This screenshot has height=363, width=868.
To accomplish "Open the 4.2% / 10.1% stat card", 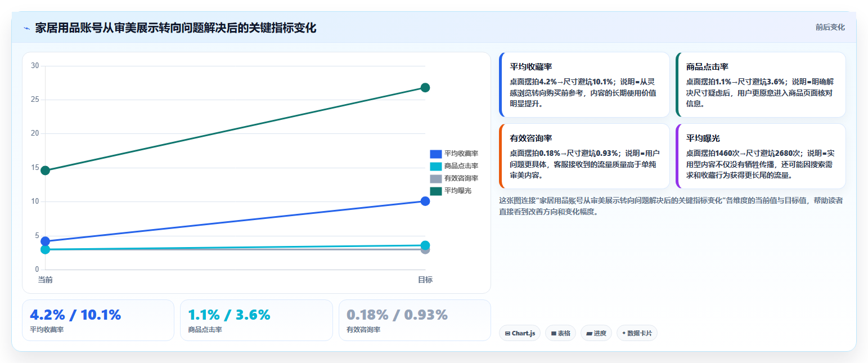I will click(x=98, y=320).
